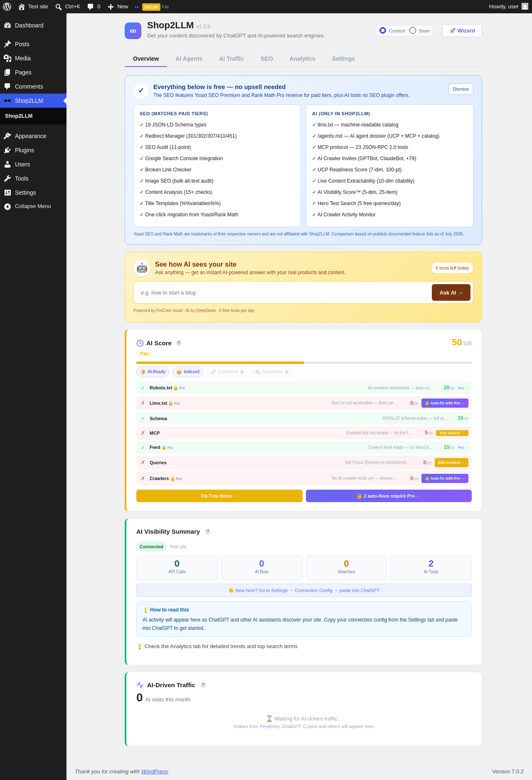Viewport: 532px width, 780px height.
Task: Open user avatar in admin bar
Action: pyautogui.click(x=525, y=6)
